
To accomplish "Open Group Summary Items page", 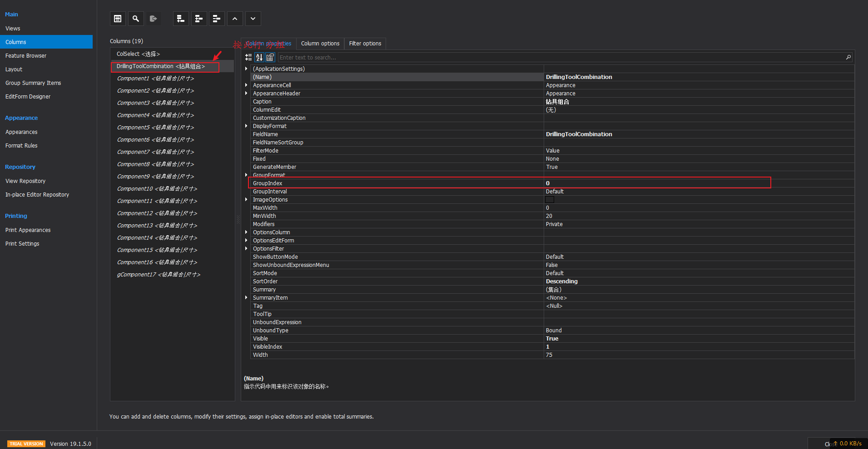I will [33, 83].
